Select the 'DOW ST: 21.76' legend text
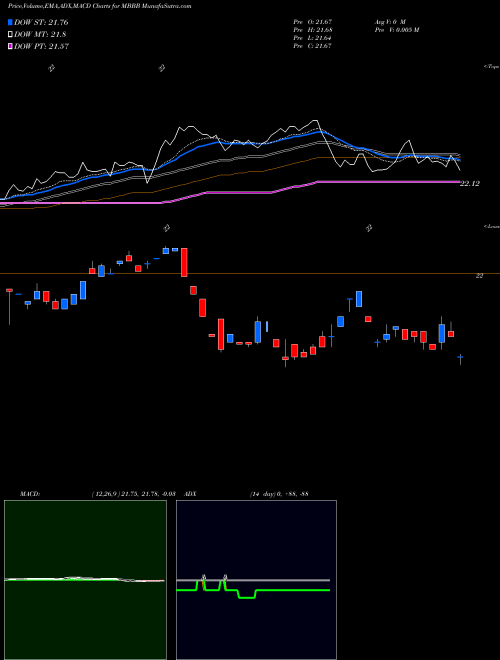 (x=41, y=23)
